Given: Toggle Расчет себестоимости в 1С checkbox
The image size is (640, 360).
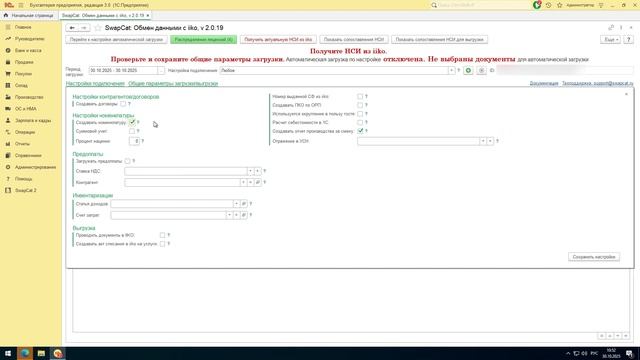Looking at the screenshot, I should 360,122.
